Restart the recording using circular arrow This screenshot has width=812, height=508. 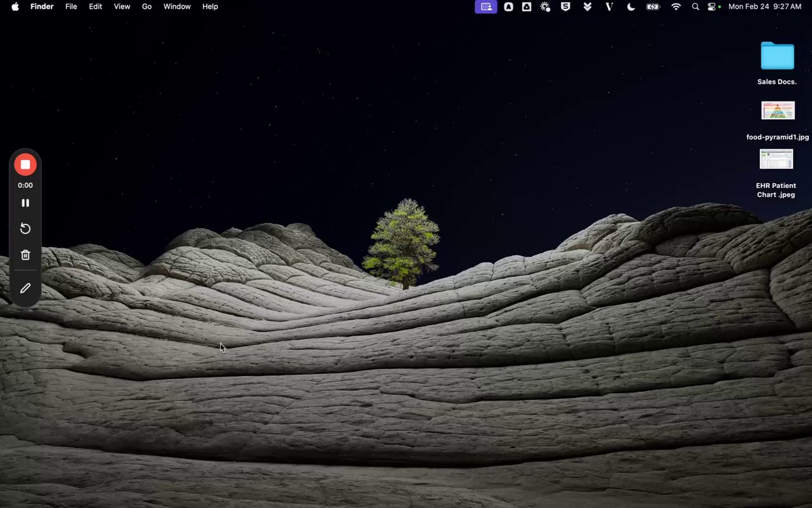(x=25, y=229)
